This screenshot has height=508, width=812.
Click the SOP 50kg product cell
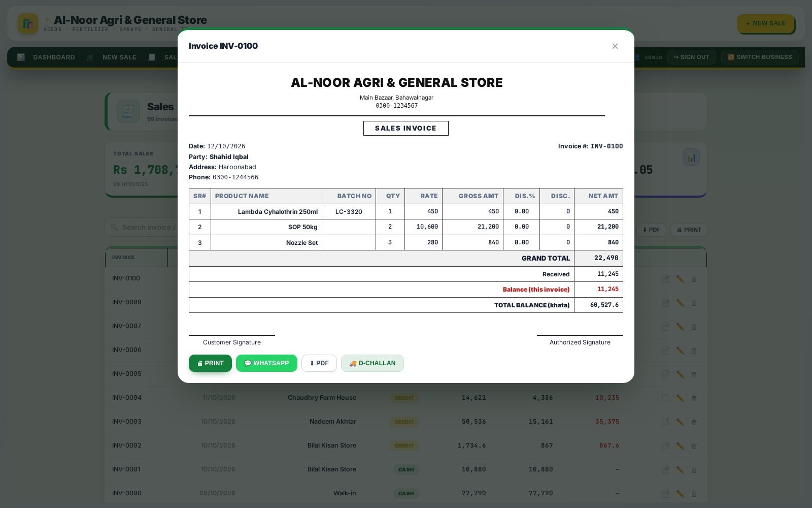[266, 227]
